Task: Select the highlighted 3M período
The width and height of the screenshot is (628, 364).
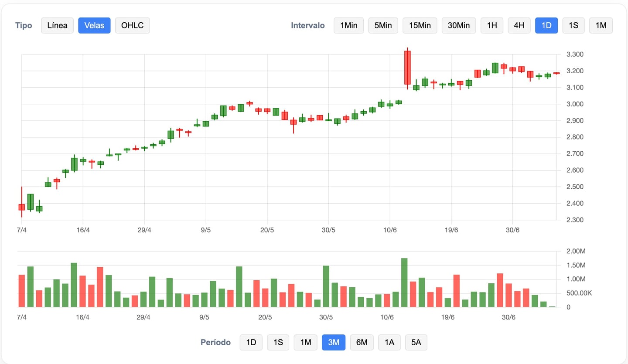Action: (x=334, y=343)
